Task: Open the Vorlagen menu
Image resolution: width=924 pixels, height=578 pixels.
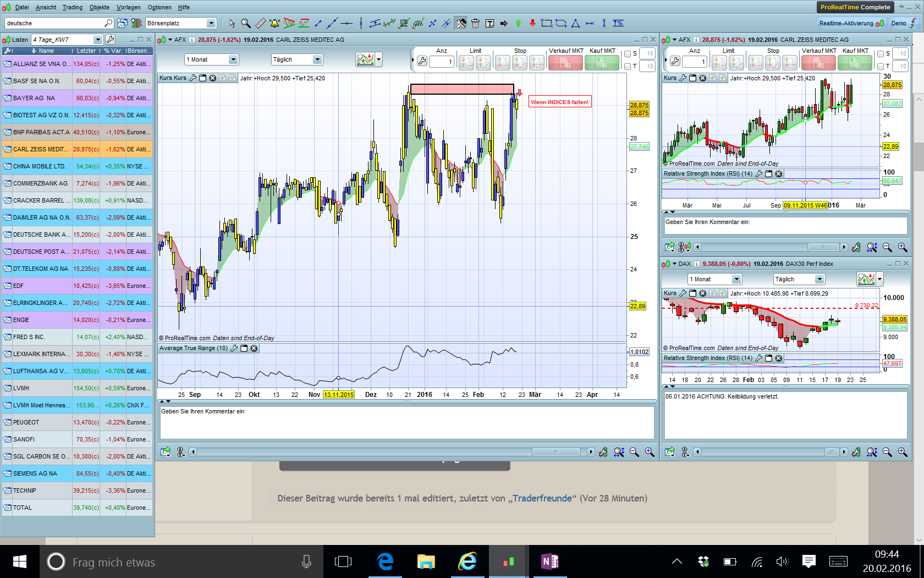Action: [x=128, y=7]
